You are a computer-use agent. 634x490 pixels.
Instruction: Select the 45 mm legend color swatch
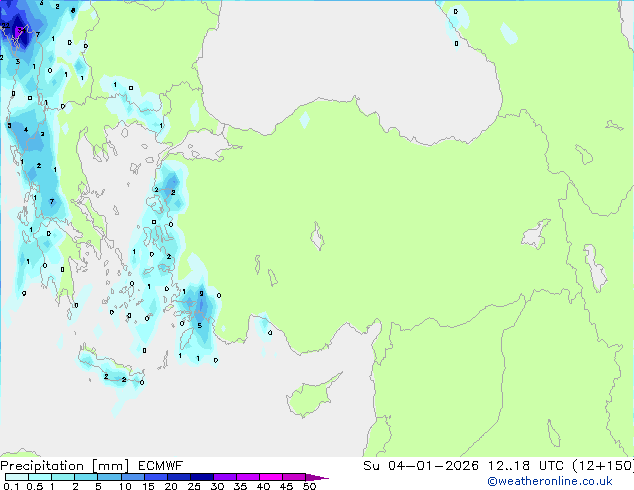[x=294, y=477]
